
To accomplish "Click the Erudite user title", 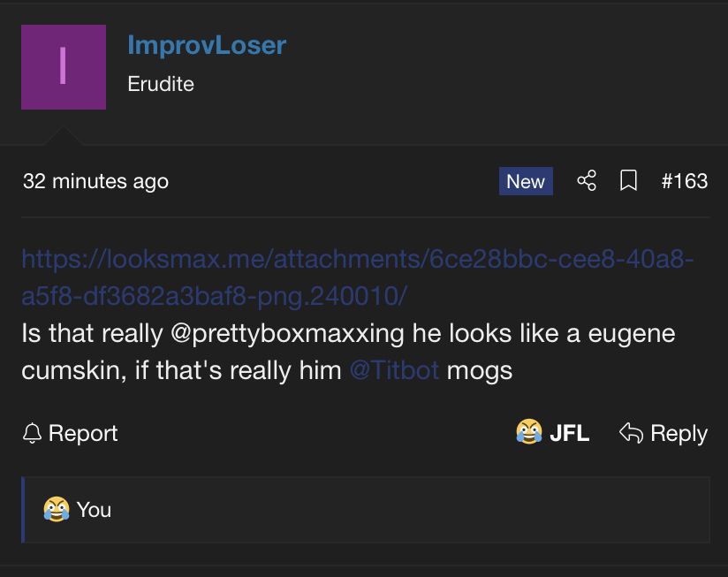I will click(161, 84).
